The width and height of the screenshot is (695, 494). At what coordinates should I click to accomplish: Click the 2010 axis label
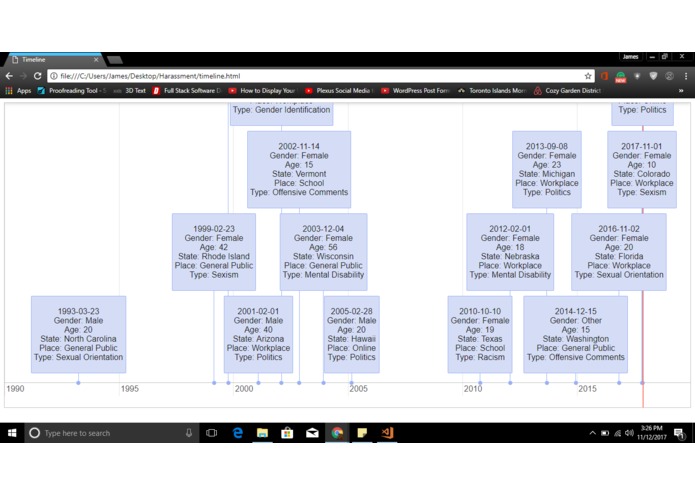pyautogui.click(x=473, y=389)
